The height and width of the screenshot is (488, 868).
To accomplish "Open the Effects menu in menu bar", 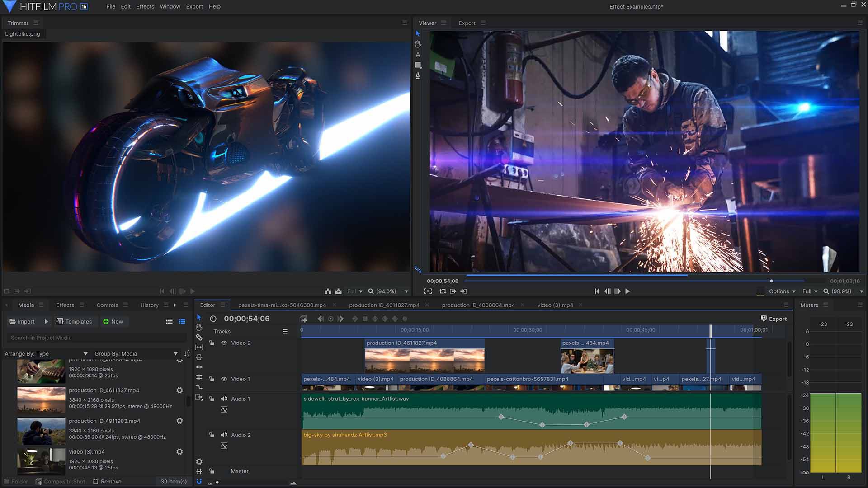I will click(x=144, y=7).
